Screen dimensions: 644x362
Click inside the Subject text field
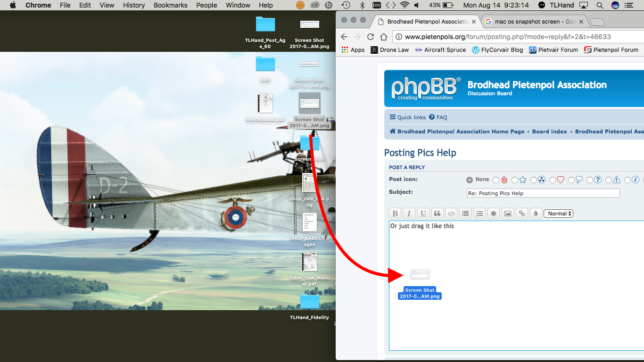543,193
